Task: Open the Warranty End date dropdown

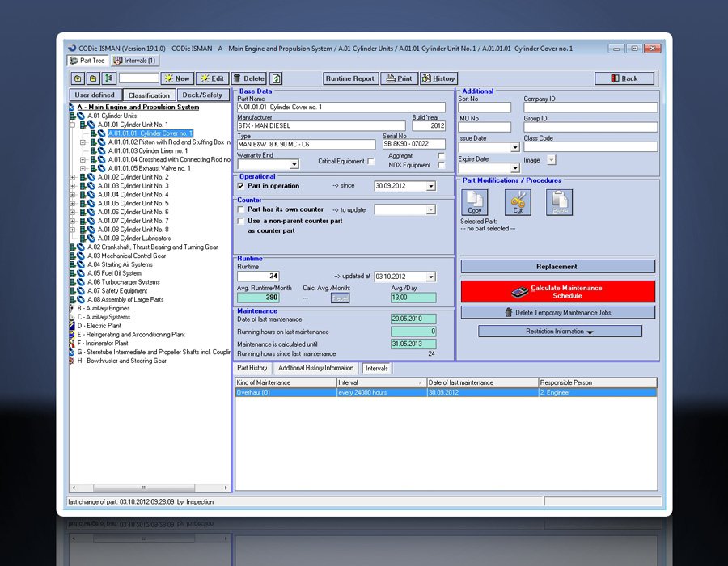Action: coord(293,164)
